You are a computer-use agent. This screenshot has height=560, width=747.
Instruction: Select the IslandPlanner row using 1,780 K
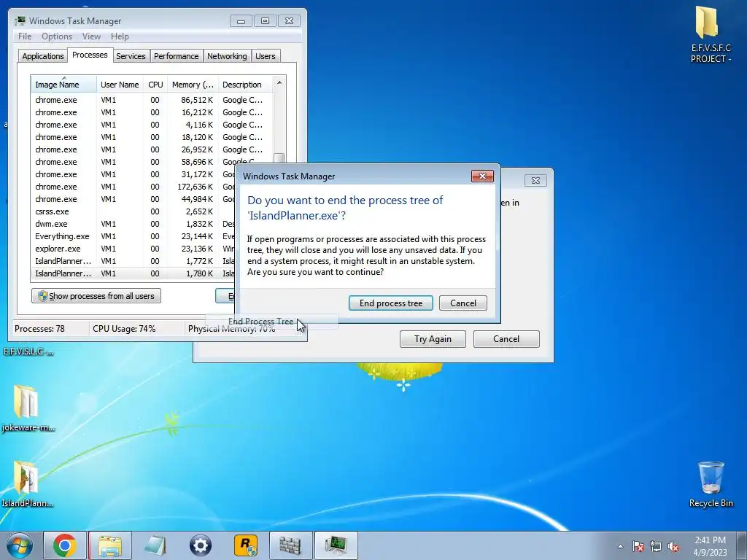click(133, 273)
